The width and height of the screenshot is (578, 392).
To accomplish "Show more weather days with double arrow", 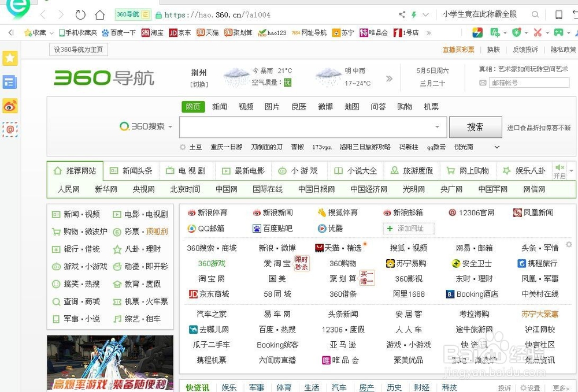I will pyautogui.click(x=389, y=79).
